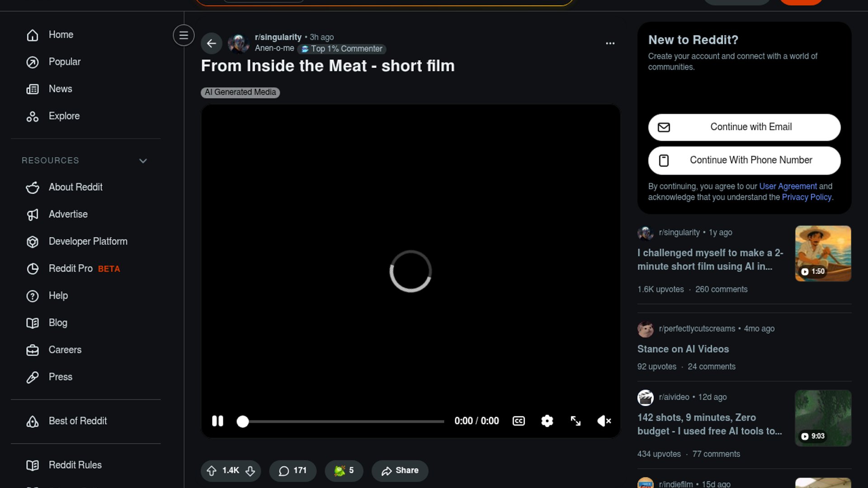Open the Popular feed in the sidebar
Viewport: 868px width, 488px height.
tap(64, 62)
